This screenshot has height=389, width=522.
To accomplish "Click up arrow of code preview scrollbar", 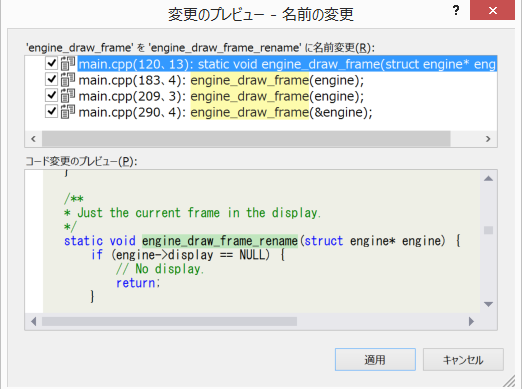I will pyautogui.click(x=488, y=179).
